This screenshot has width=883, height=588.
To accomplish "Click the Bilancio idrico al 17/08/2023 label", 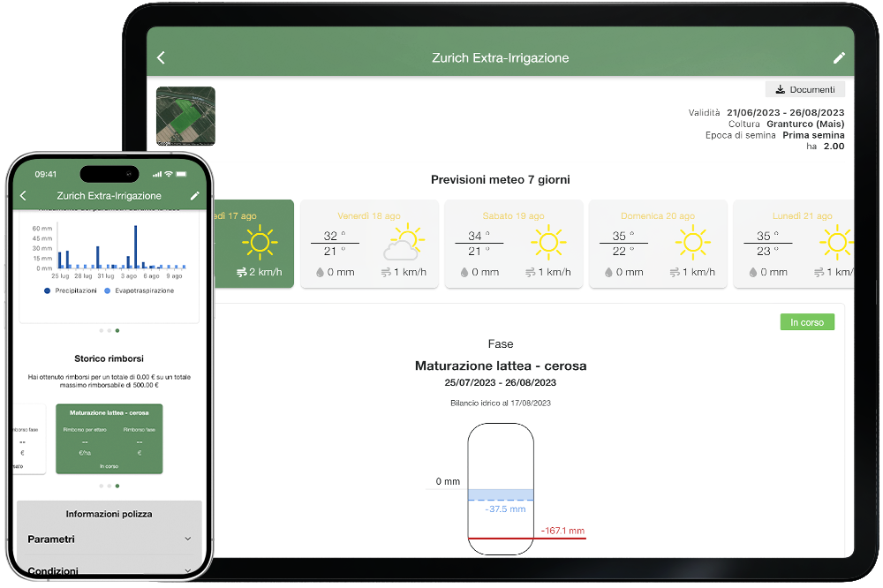I will coord(500,403).
